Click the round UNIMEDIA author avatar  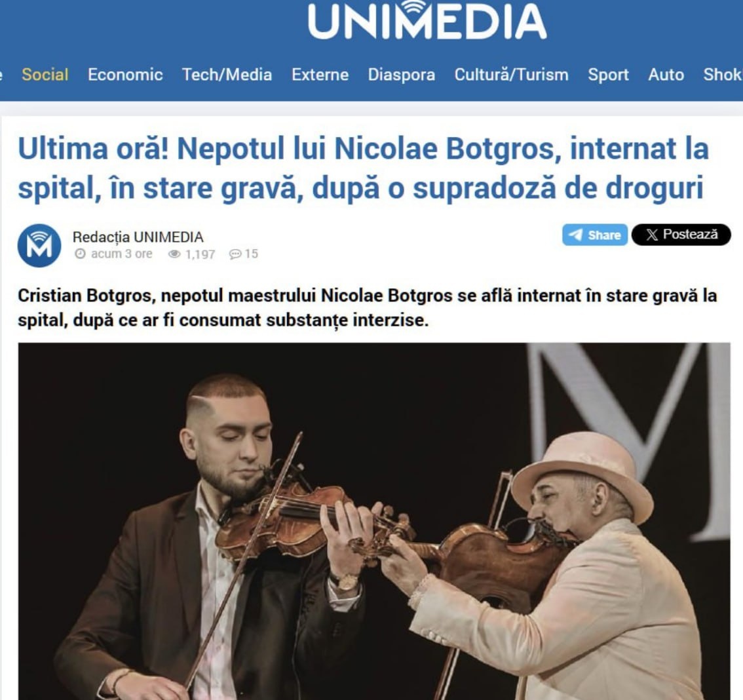39,246
